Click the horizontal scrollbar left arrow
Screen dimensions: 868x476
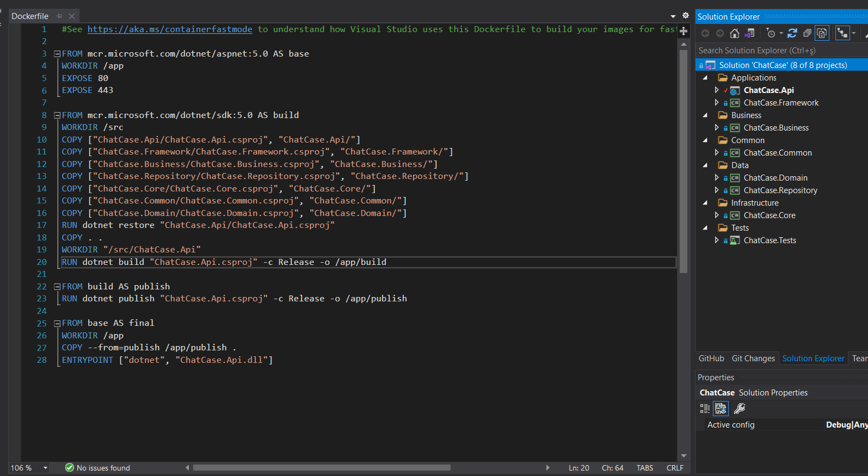(x=188, y=468)
